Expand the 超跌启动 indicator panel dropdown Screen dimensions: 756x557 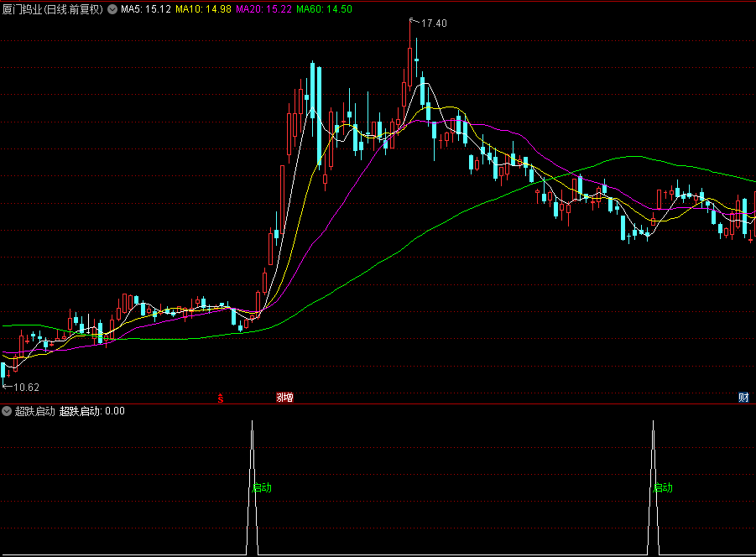pyautogui.click(x=7, y=411)
